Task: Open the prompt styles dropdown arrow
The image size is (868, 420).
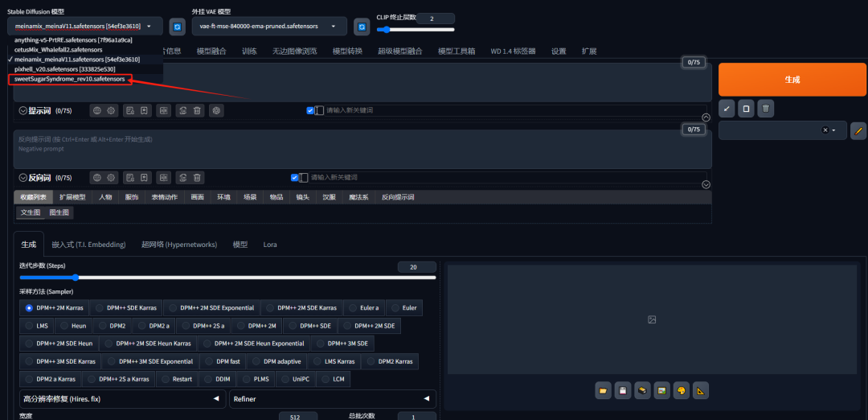Action: (833, 130)
